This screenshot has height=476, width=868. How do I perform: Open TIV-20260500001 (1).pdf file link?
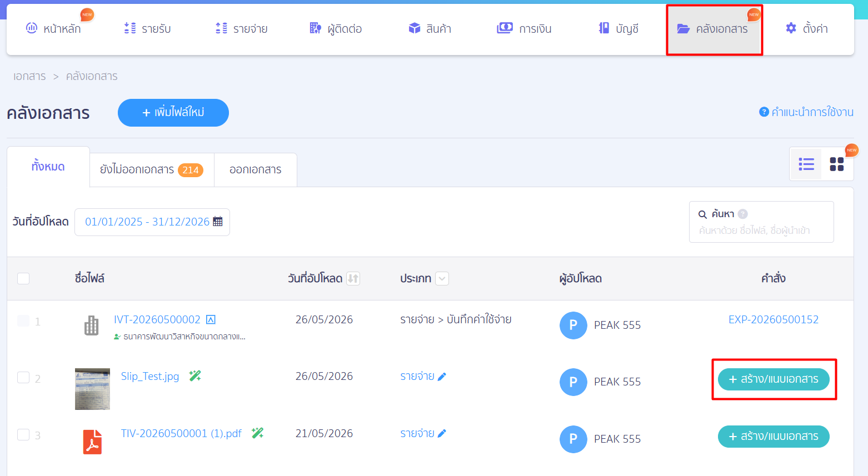coord(181,433)
